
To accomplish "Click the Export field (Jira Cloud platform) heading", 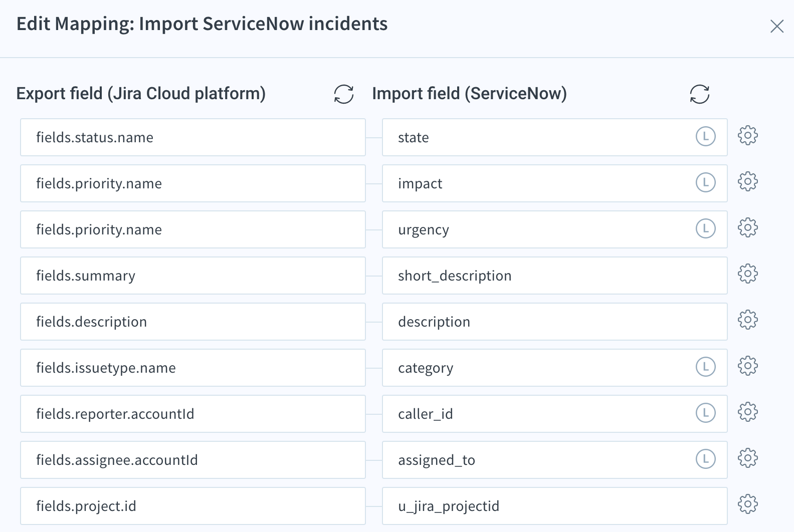I will pos(141,94).
